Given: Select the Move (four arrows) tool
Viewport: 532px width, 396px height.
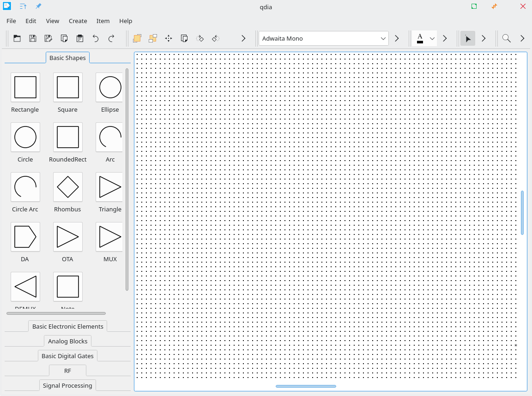Looking at the screenshot, I should point(169,38).
